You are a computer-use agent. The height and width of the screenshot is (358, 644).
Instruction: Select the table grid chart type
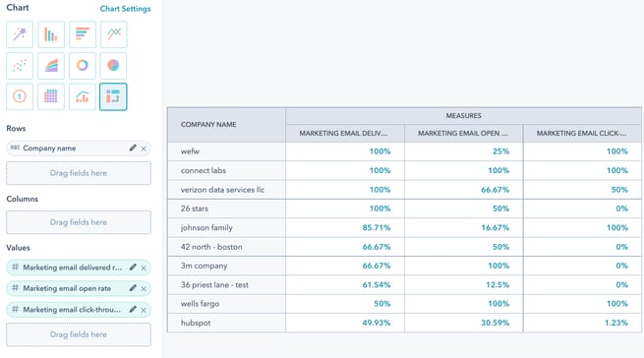pyautogui.click(x=51, y=97)
